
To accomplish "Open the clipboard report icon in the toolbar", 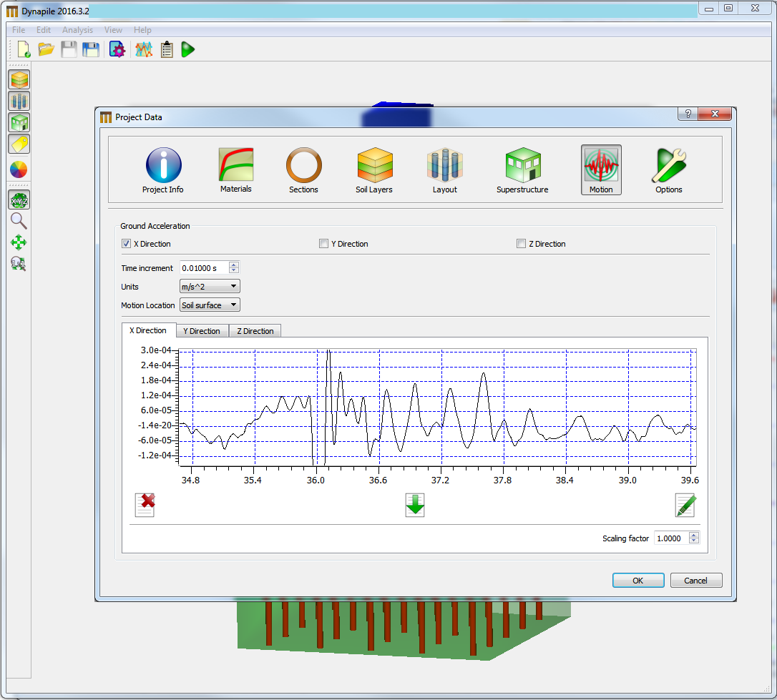I will click(x=167, y=49).
